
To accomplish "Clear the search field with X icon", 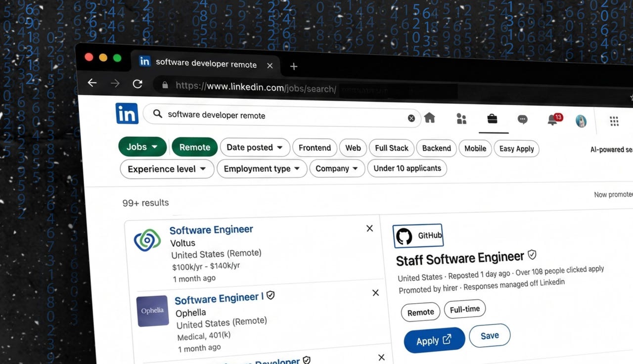I will 411,118.
